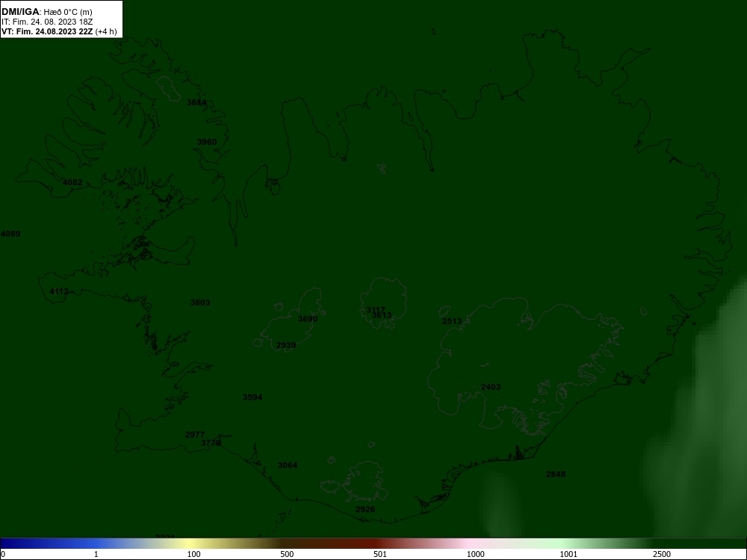
Task: Click the map value 2926
Action: 365,509
